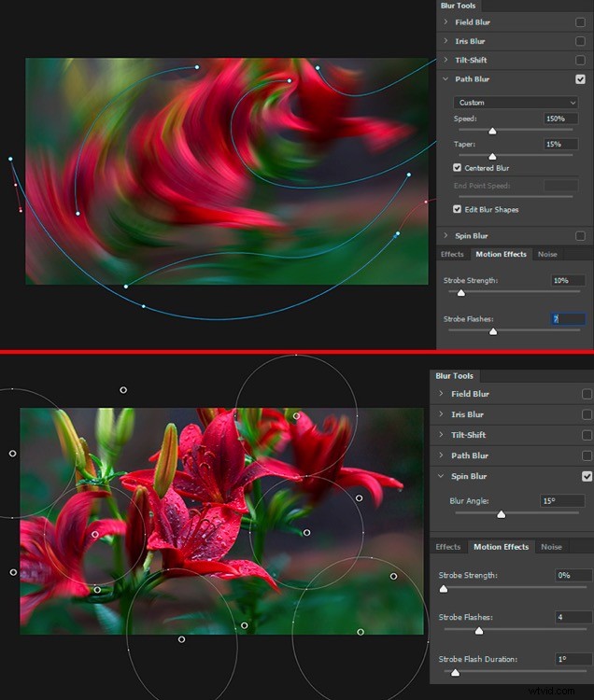Click the Taper slider handle
Screen dimensions: 594x700
point(492,156)
